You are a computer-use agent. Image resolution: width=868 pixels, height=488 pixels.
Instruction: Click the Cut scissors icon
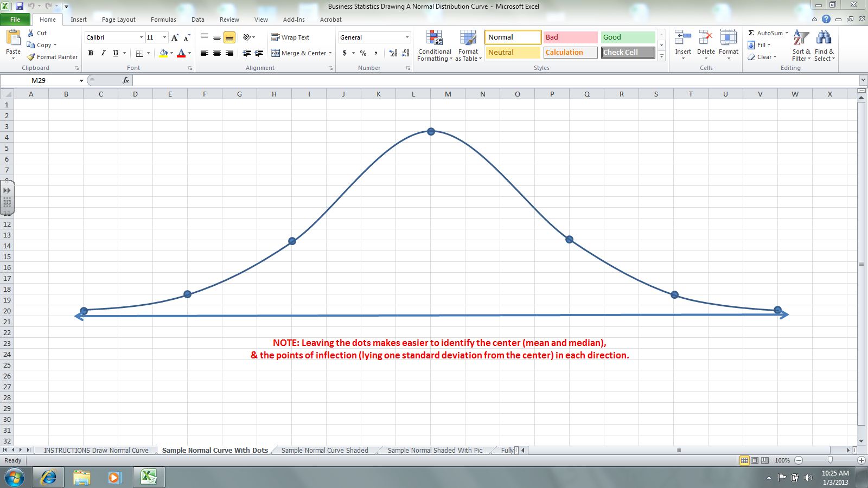(x=31, y=33)
